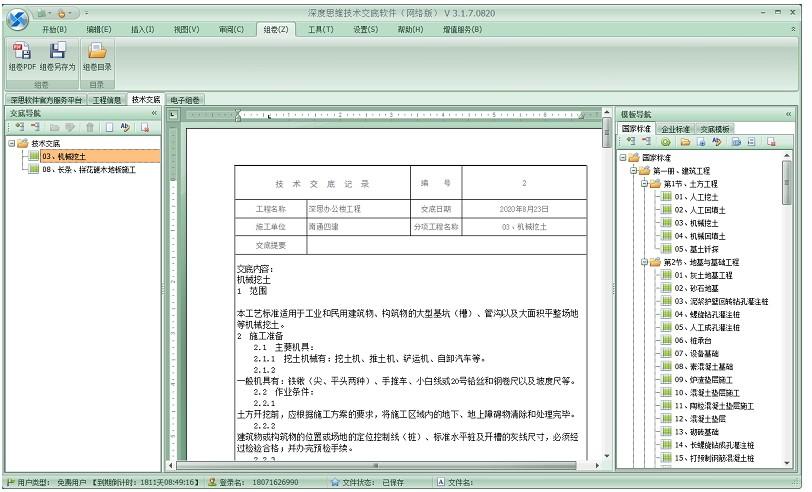Viewport: 812px width, 492px height.
Task: Collapse the 第1节、土方工程 tree node
Action: coord(644,183)
